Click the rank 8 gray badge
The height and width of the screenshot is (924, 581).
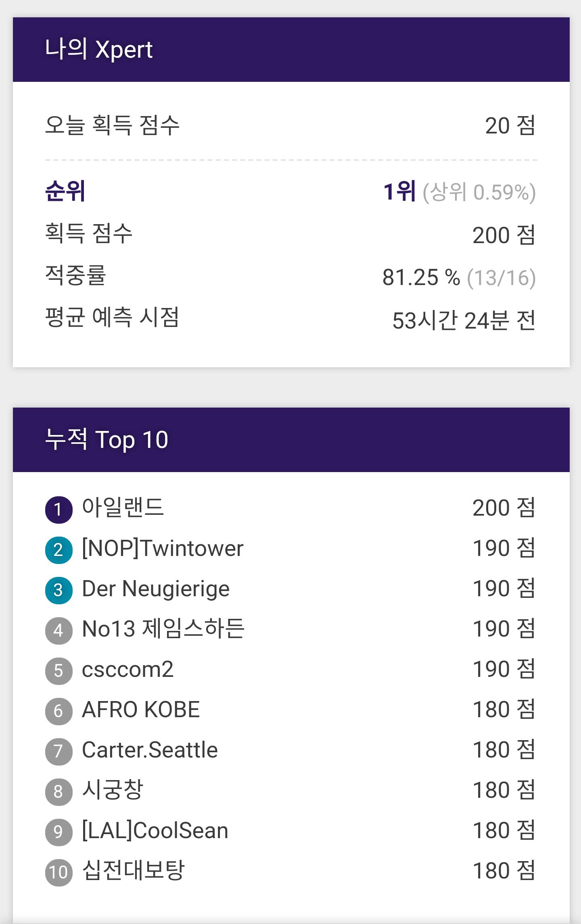59,792
